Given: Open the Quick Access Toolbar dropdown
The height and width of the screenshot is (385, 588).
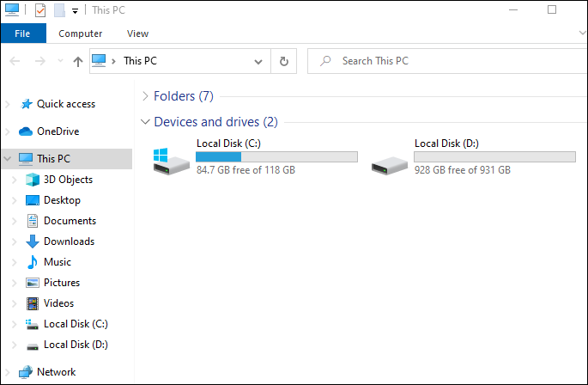Looking at the screenshot, I should click(x=76, y=11).
